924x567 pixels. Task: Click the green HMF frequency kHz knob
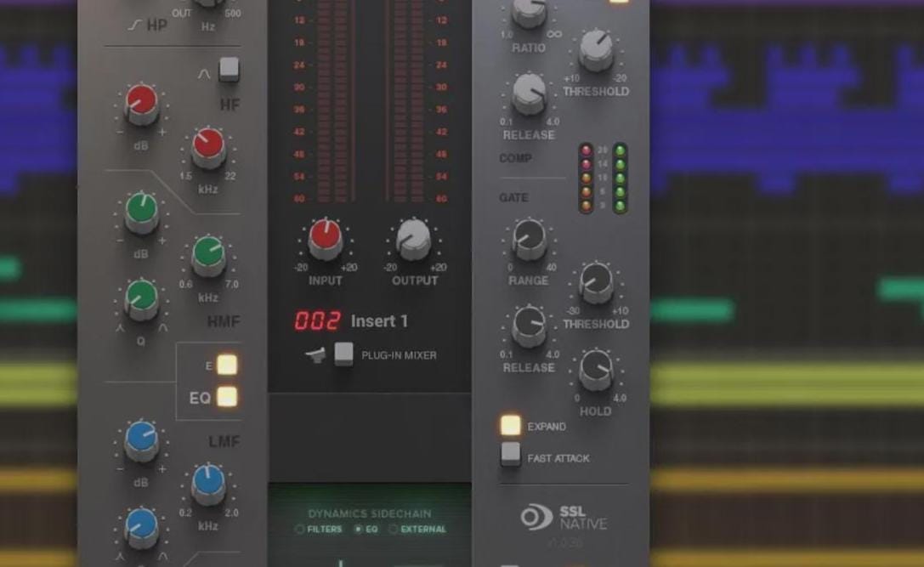click(208, 256)
